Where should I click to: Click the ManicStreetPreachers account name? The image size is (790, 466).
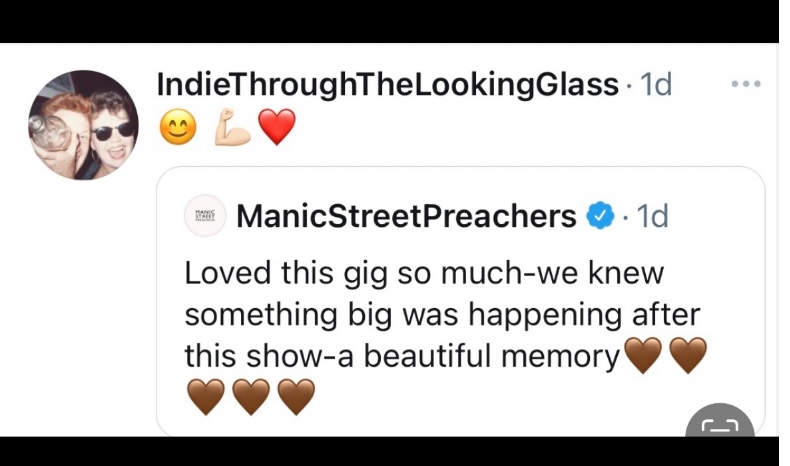pyautogui.click(x=406, y=216)
